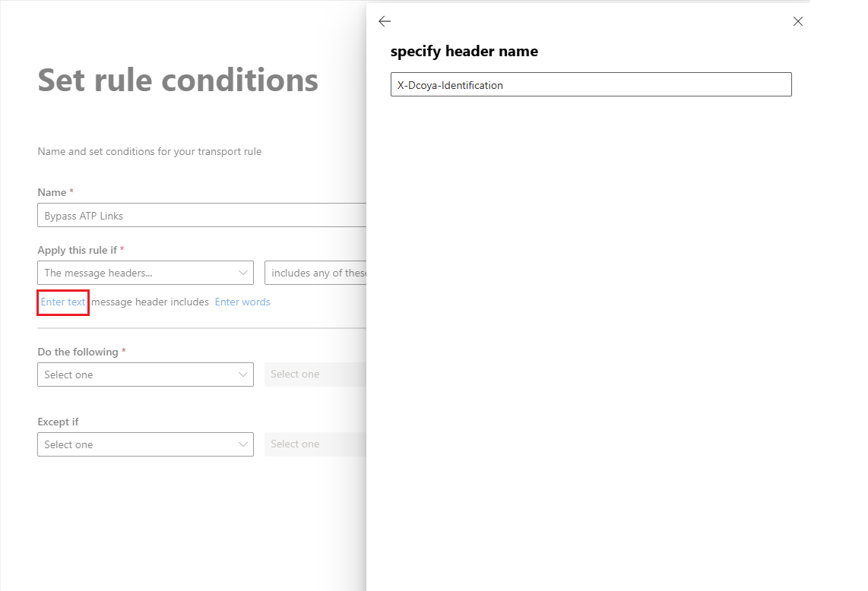Click the Name field with Bypass ATP Links

coord(202,215)
